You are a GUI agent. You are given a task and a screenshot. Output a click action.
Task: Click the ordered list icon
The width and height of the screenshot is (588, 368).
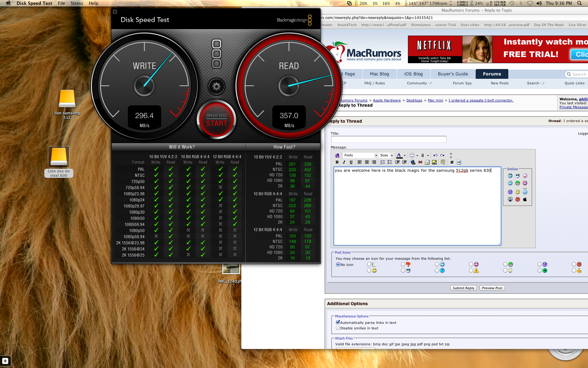pos(383,162)
